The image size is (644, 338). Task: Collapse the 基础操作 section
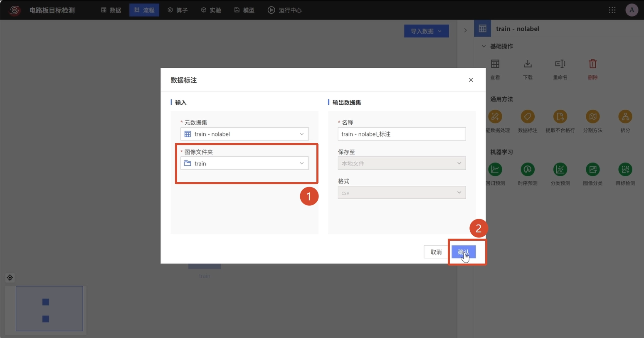tap(484, 46)
